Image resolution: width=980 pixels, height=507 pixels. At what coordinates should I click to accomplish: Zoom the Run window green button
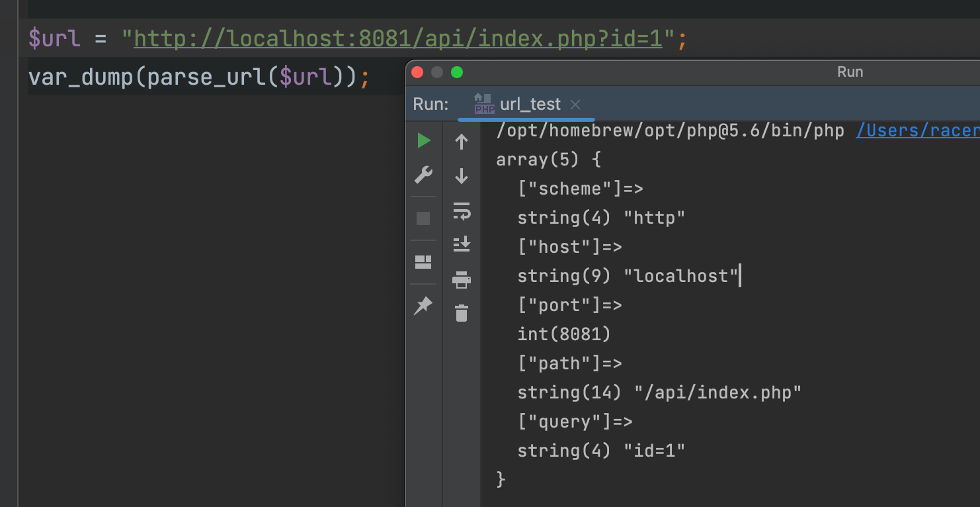(457, 72)
